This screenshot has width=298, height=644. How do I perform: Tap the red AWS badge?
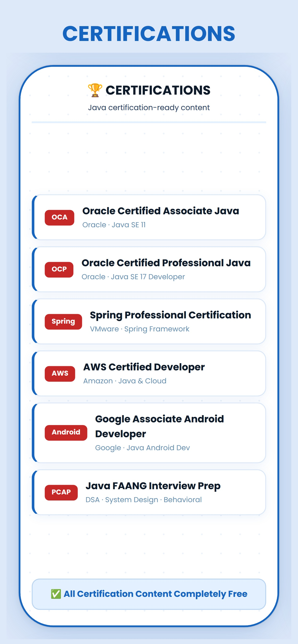[x=60, y=374]
